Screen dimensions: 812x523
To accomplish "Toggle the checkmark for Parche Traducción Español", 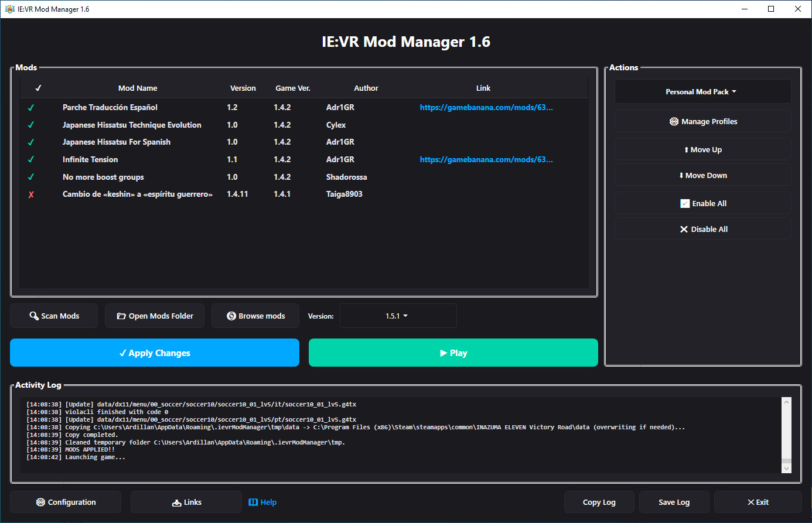I will coord(31,108).
